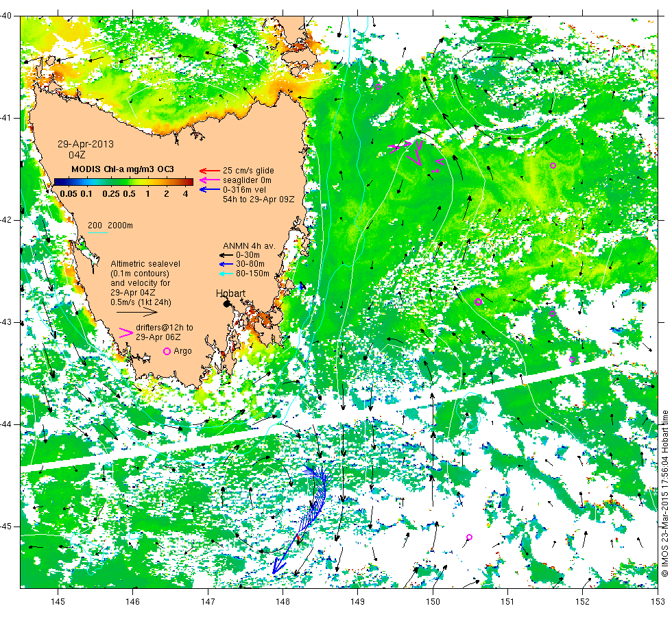Click the '145' longitude axis label
Image resolution: width=672 pixels, height=617 pixels.
(x=58, y=602)
